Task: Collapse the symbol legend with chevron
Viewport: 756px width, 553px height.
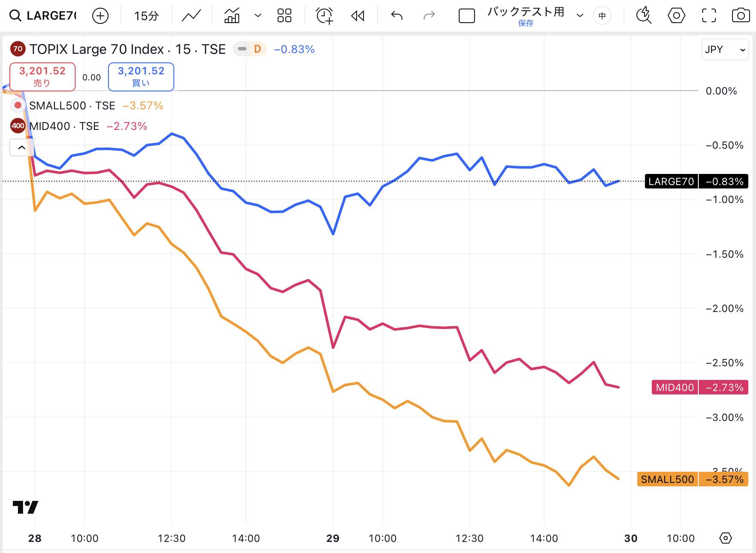Action: click(21, 147)
